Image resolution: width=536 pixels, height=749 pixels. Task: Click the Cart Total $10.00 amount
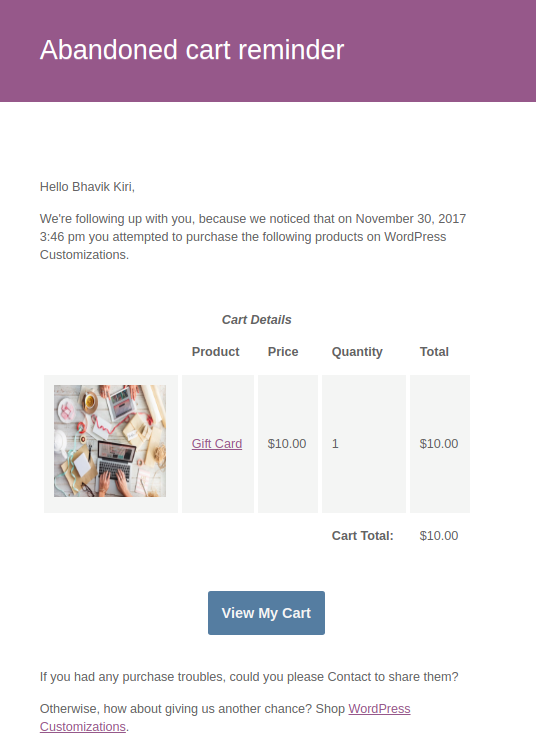coord(439,535)
